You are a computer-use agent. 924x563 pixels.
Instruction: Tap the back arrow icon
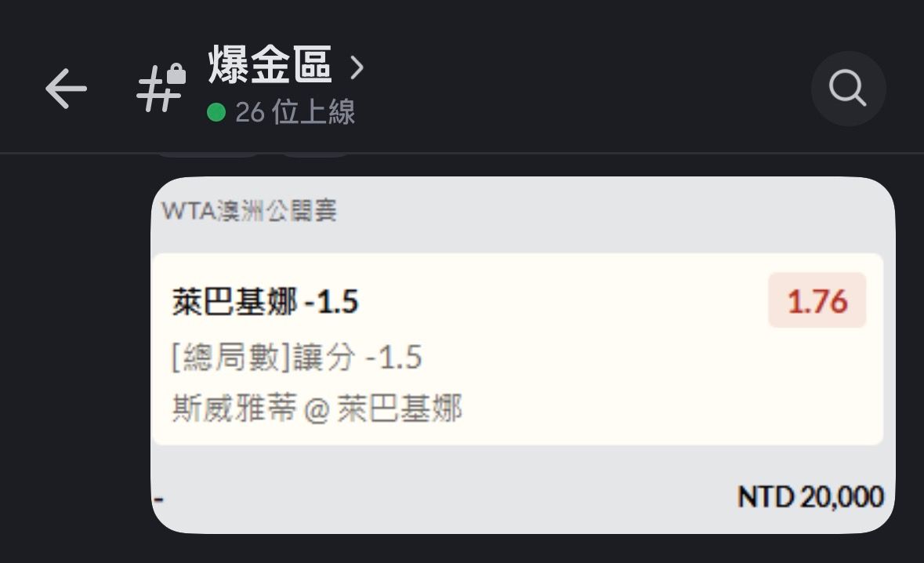click(x=66, y=88)
